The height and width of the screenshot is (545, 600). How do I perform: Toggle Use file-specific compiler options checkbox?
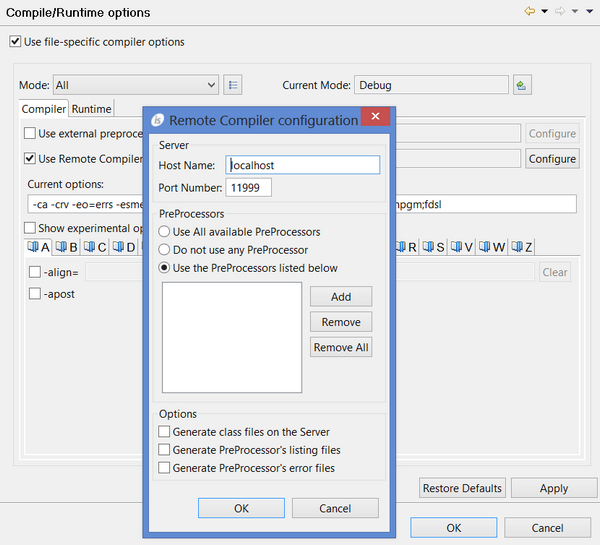coord(15,42)
